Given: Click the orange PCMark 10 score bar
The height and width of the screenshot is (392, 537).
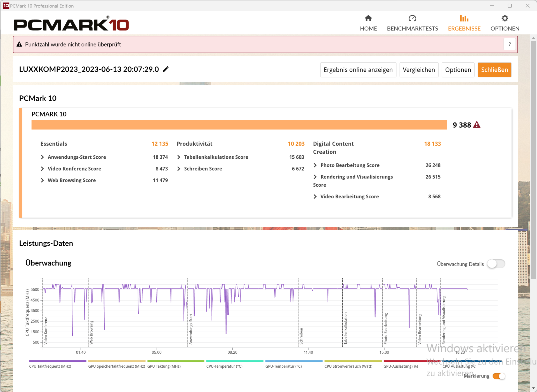Looking at the screenshot, I should (x=239, y=125).
